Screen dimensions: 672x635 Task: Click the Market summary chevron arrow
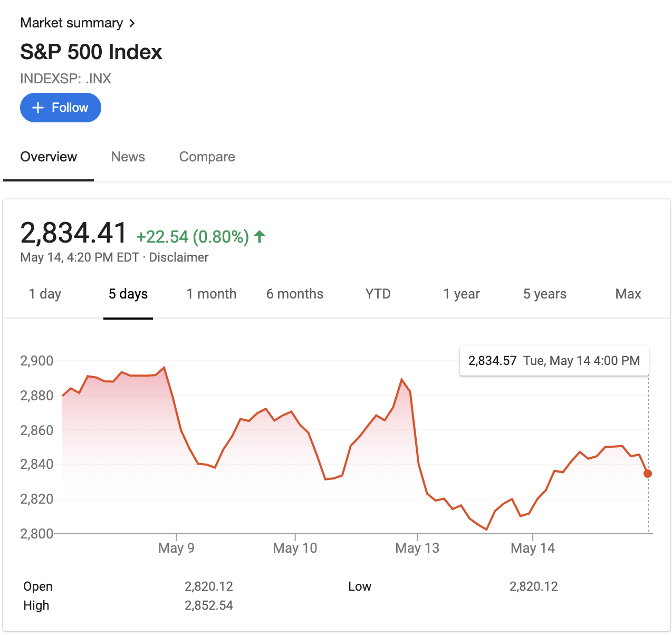coord(132,23)
